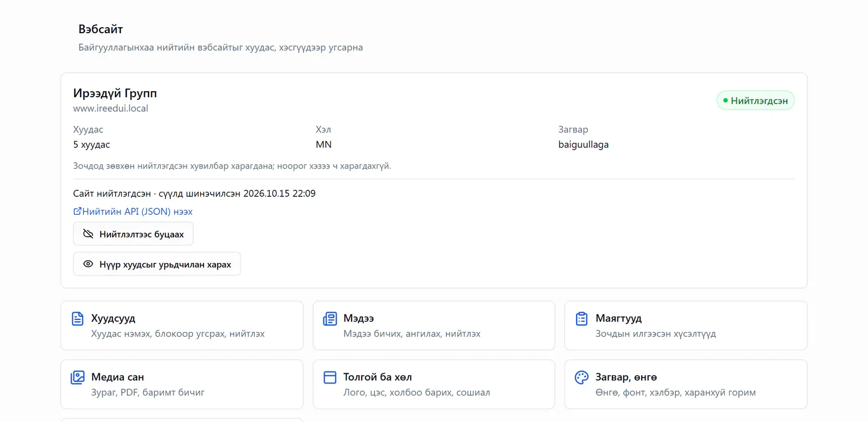Viewport: 868px width, 422px height.
Task: Click the MN language value
Action: 324,145
